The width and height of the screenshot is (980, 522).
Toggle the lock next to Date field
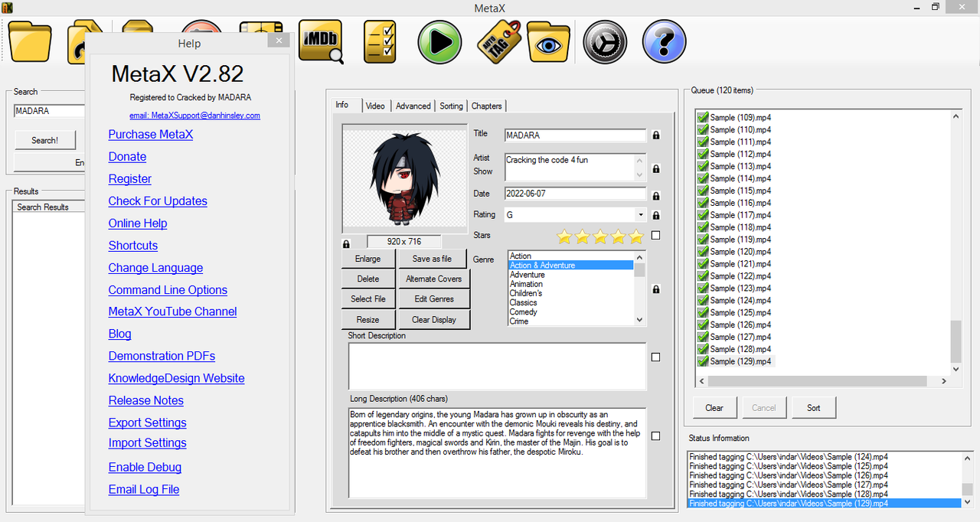656,196
